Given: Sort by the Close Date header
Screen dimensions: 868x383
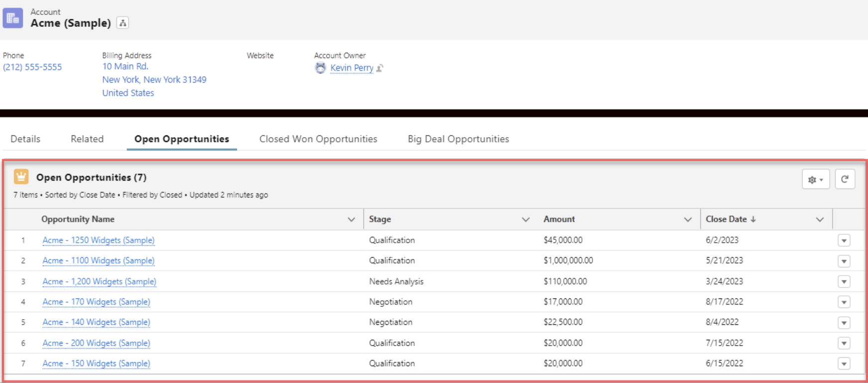Looking at the screenshot, I should tap(726, 219).
